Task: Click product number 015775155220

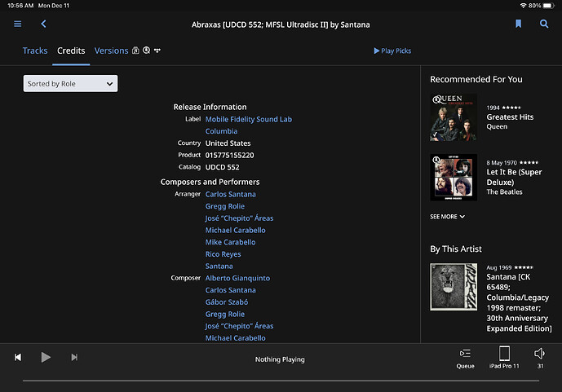Action: click(229, 156)
